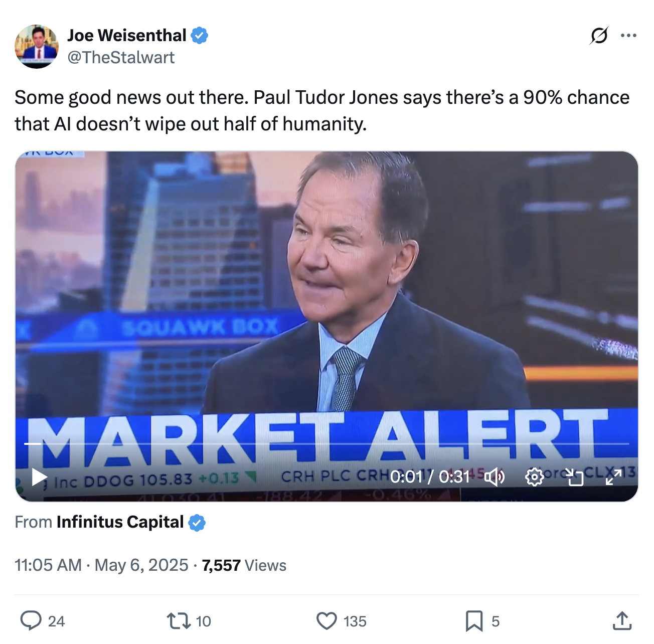This screenshot has height=644, width=654.
Task: Click the 7,557 Views count
Action: pos(244,565)
